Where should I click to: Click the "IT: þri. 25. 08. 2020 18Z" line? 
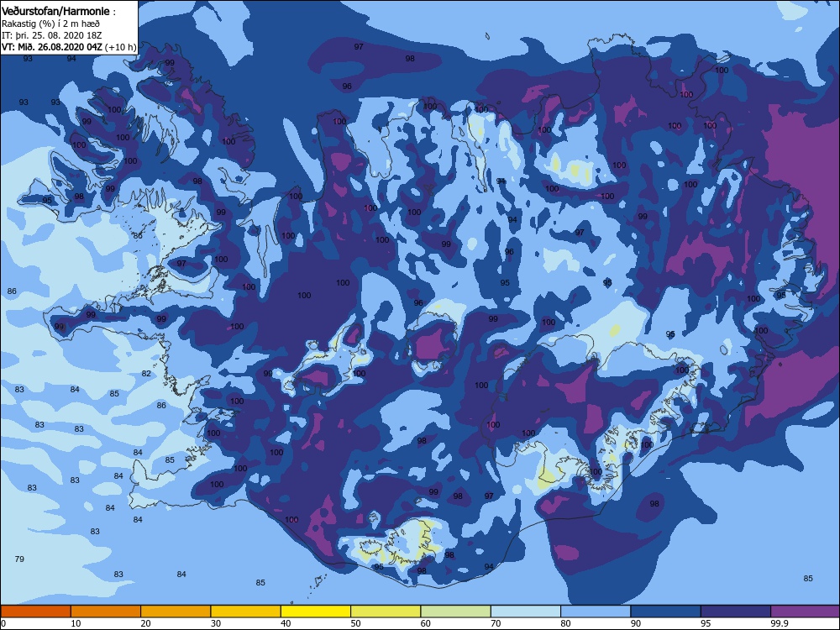[x=52, y=35]
